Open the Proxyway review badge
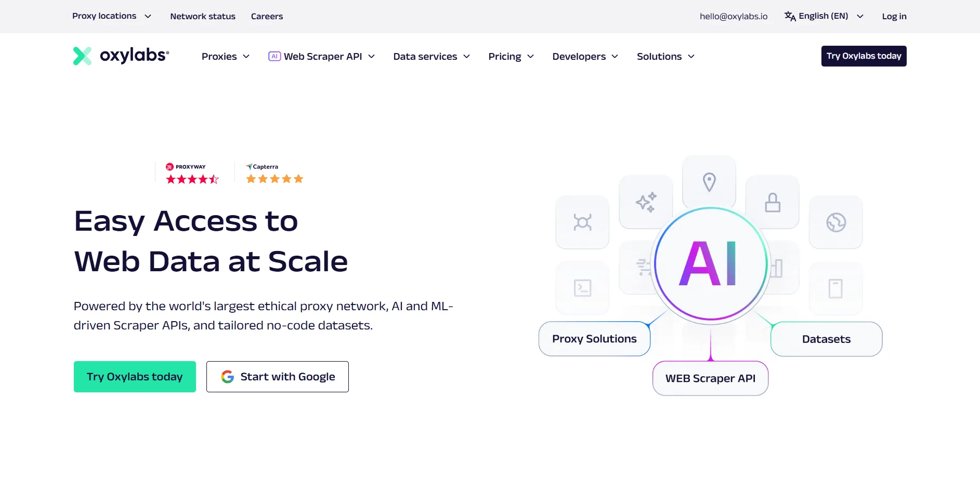Screen dimensions: 980x477 tap(191, 173)
